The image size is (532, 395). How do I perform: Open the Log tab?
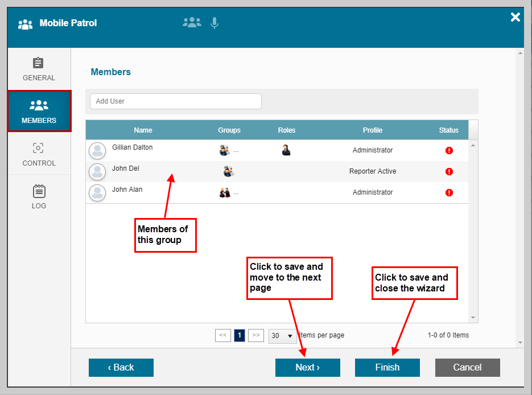click(x=39, y=197)
